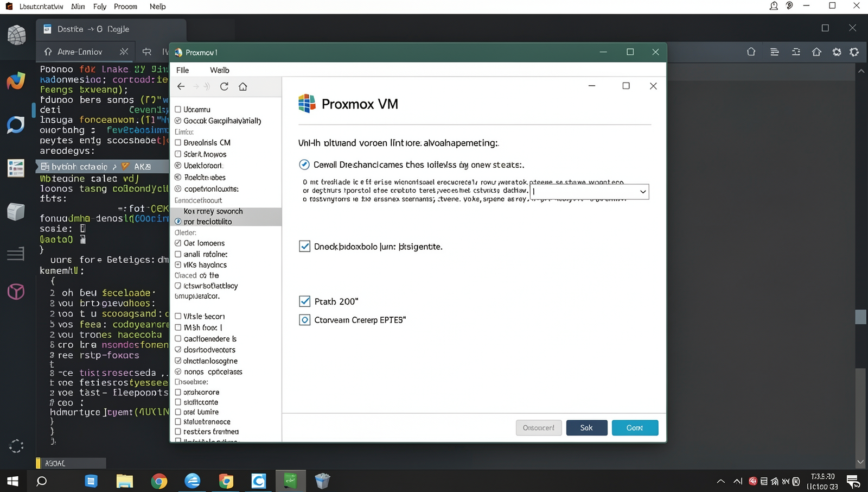Select the ror treciotulito list item
This screenshot has width=868, height=492.
208,222
